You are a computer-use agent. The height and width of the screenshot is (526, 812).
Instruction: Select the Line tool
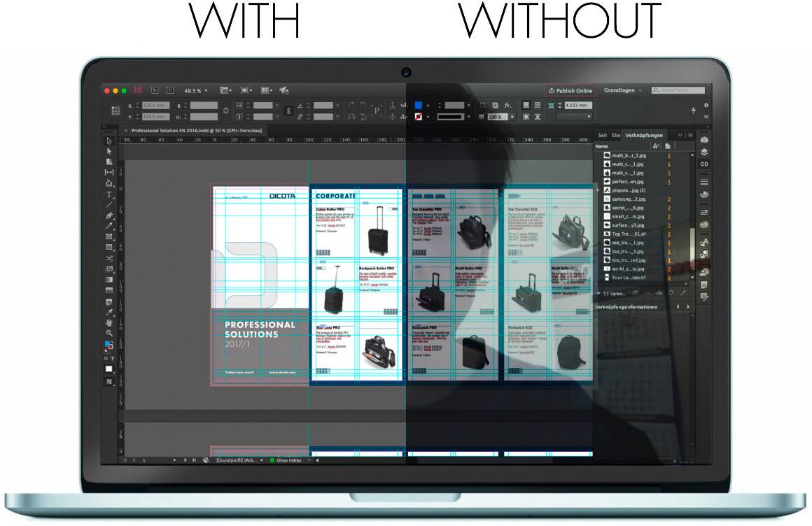[109, 205]
